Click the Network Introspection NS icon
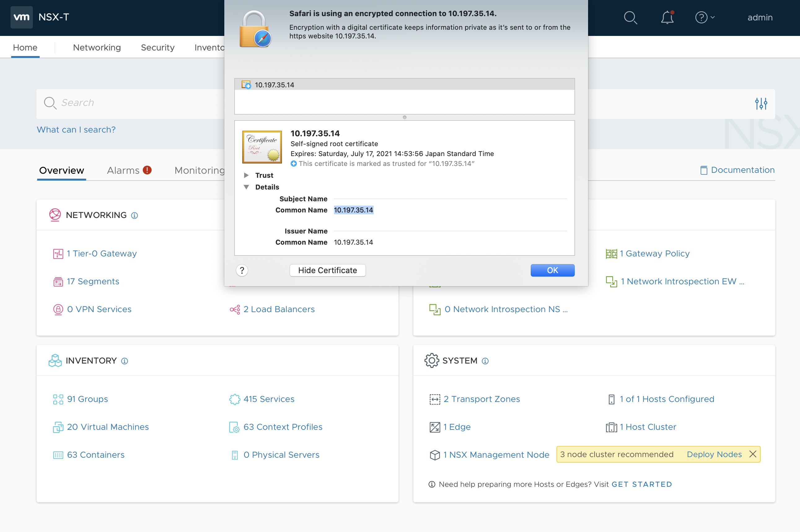 435,309
